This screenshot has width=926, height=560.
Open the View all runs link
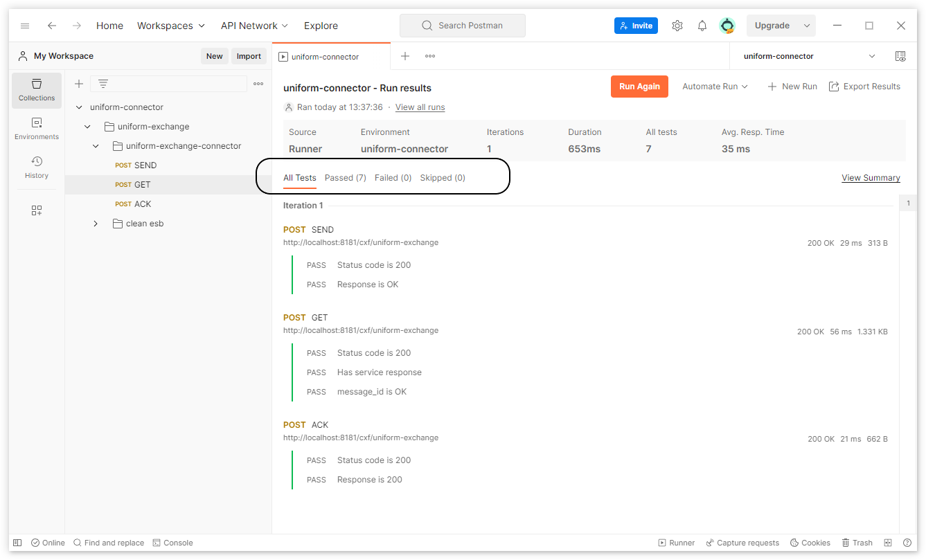420,107
